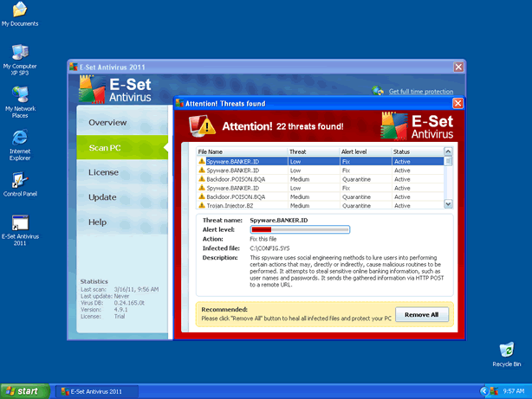Click the red alert level bar

click(x=299, y=229)
